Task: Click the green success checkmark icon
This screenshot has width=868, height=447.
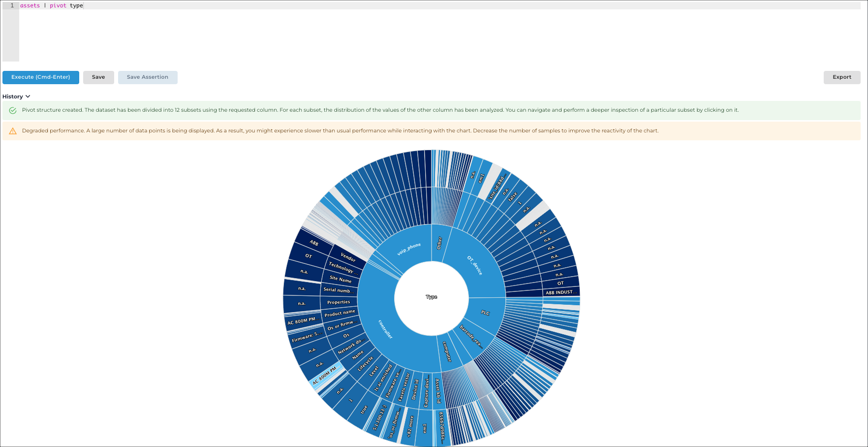Action: point(13,110)
